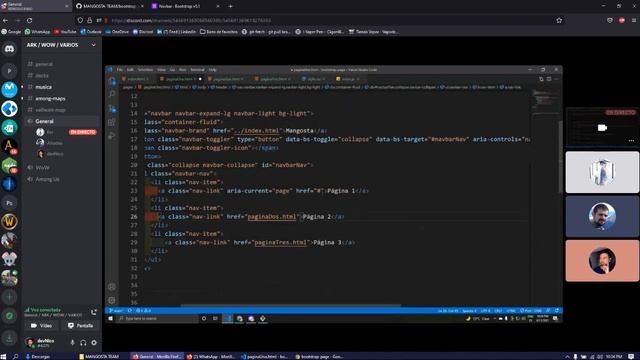640x360 pixels.
Task: Go back in the browser
Action: click(x=5, y=20)
